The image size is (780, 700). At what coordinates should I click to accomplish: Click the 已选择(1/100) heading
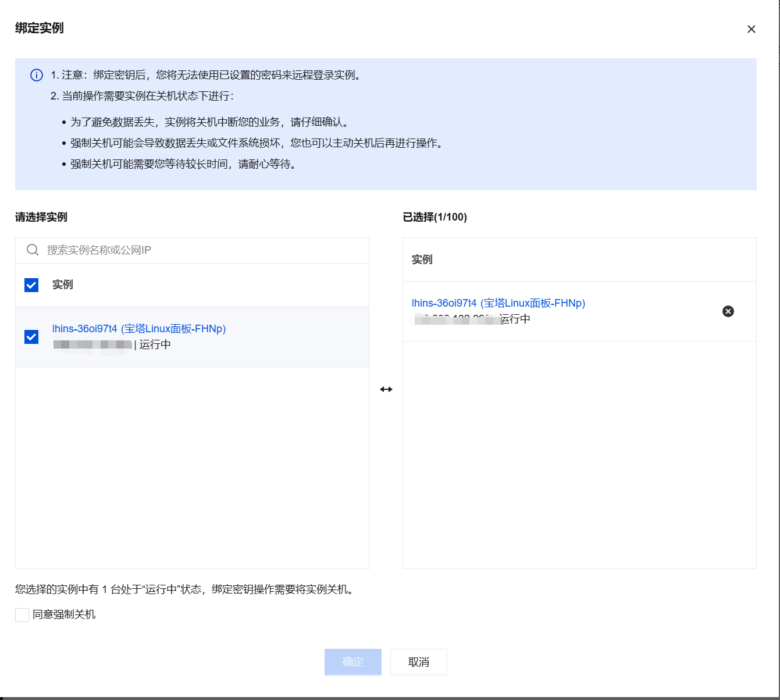434,217
